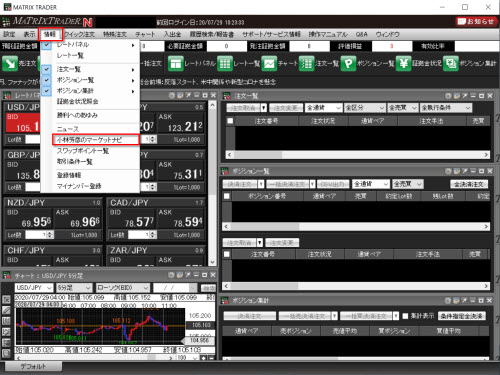The image size is (500, 375).
Task: Click the 条件指定全決済 button
Action: (462, 316)
